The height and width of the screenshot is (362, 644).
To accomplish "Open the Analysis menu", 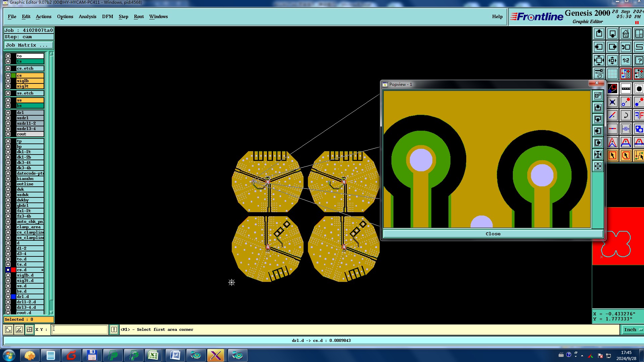I will tap(87, 16).
